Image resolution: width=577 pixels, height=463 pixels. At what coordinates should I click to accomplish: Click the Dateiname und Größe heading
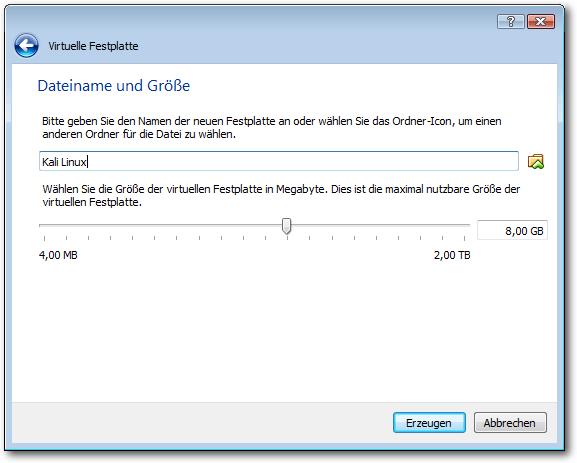point(114,86)
